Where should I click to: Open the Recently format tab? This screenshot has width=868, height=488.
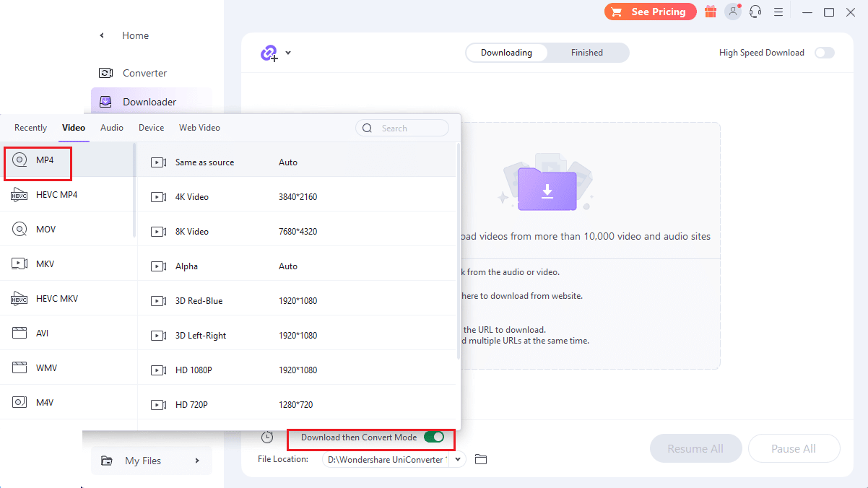click(30, 128)
